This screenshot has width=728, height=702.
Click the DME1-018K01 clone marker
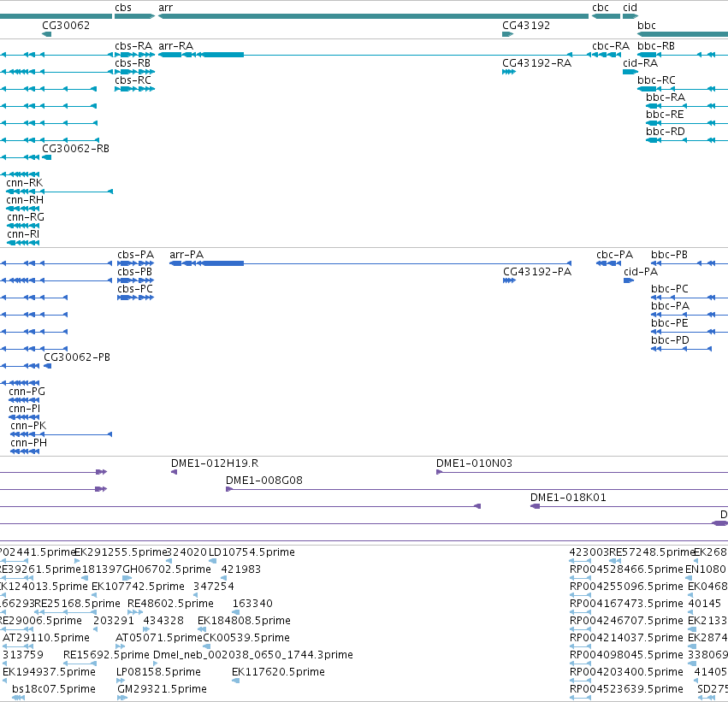pos(536,506)
